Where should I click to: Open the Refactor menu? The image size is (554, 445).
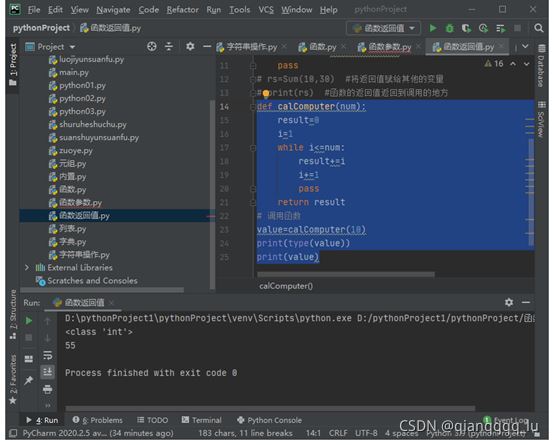[x=182, y=10]
